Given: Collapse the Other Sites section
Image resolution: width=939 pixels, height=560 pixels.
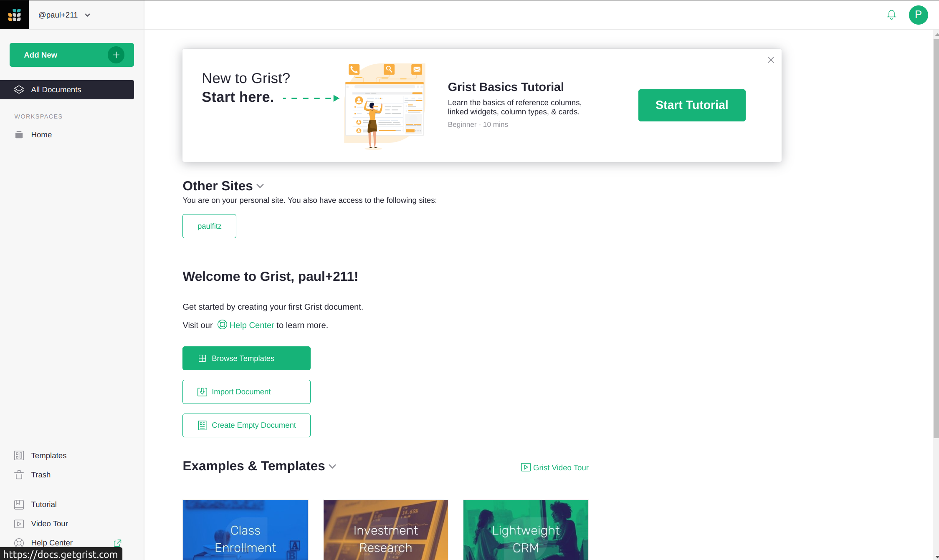Looking at the screenshot, I should pyautogui.click(x=260, y=186).
